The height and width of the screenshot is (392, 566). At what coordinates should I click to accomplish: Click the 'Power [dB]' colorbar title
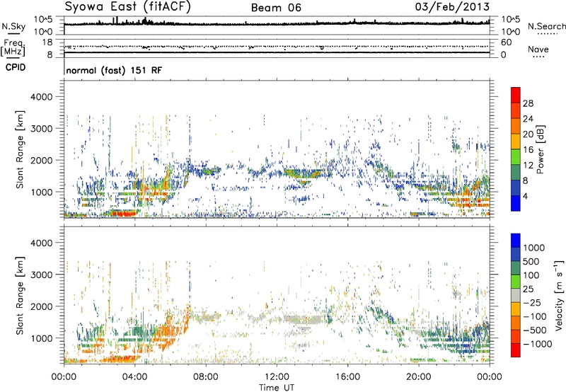tap(540, 149)
